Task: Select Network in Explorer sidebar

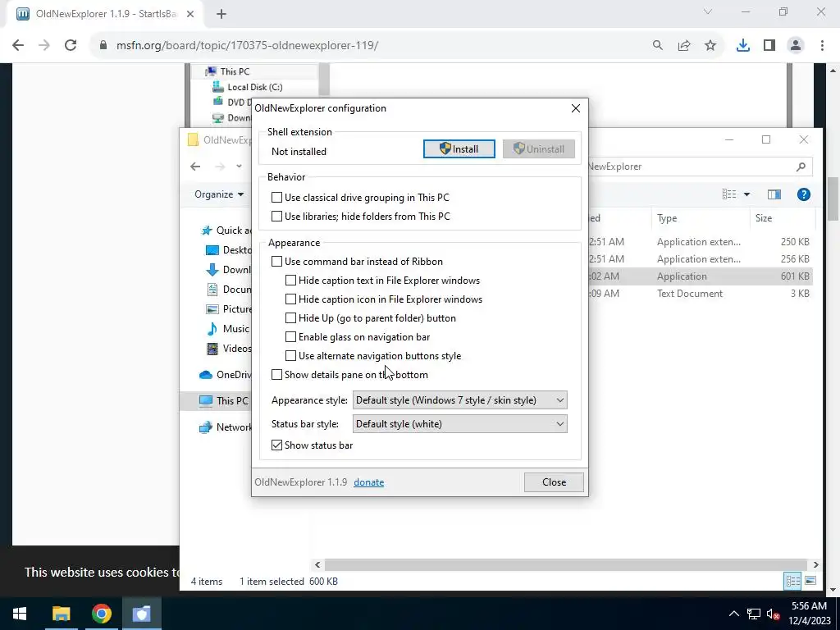Action: 225,427
